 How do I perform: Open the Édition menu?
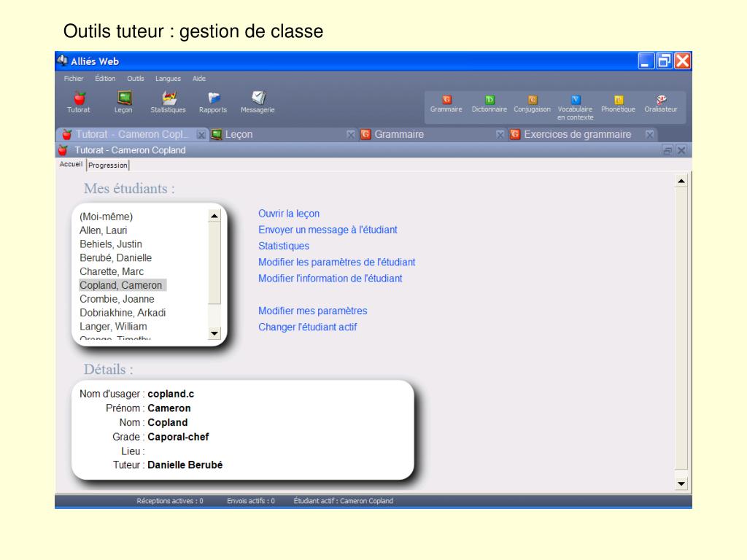105,79
